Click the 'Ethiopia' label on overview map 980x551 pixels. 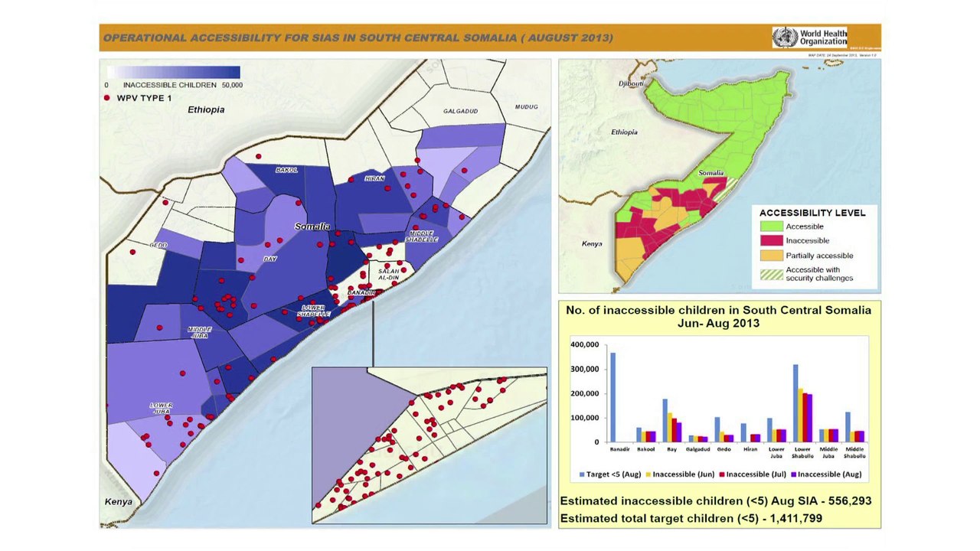[x=624, y=132]
